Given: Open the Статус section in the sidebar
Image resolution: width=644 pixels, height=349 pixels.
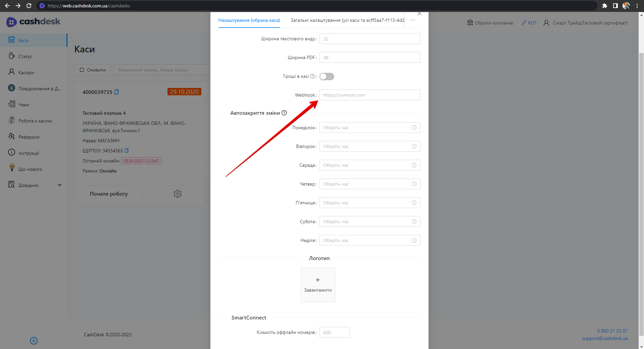Looking at the screenshot, I should (25, 56).
